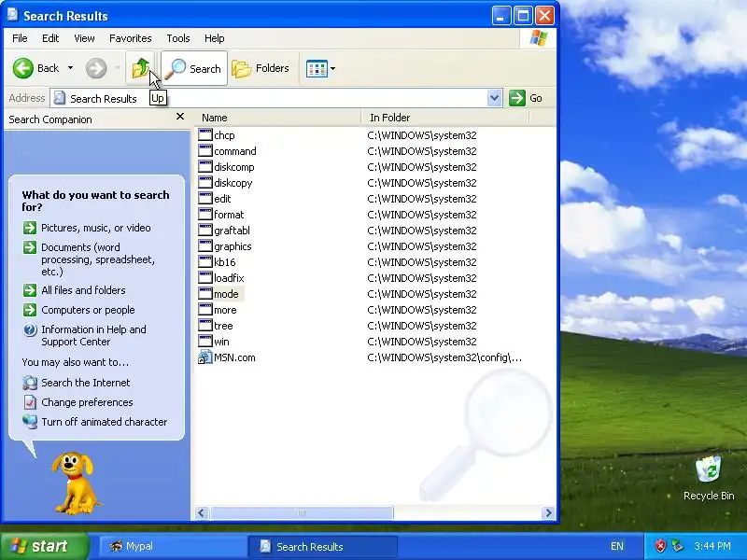The image size is (747, 560).
Task: Select the command file icon
Action: click(x=205, y=150)
